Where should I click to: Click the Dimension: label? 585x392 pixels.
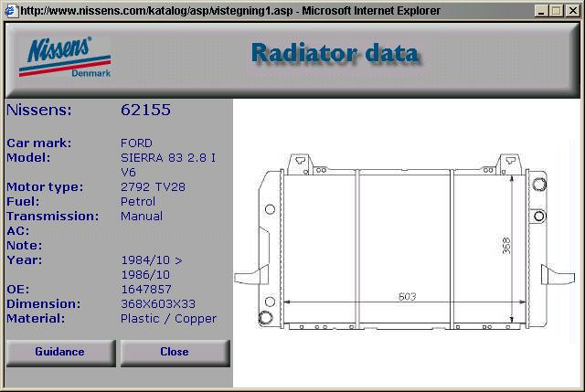43,304
